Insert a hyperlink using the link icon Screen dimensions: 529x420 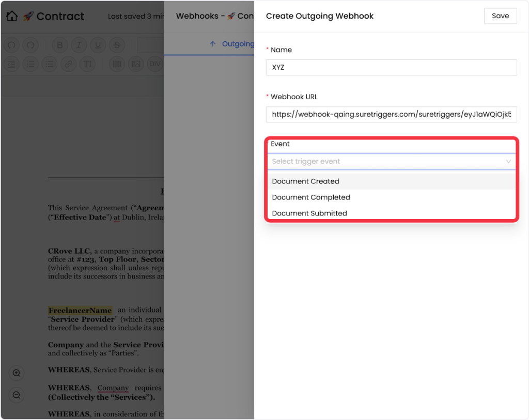point(68,64)
